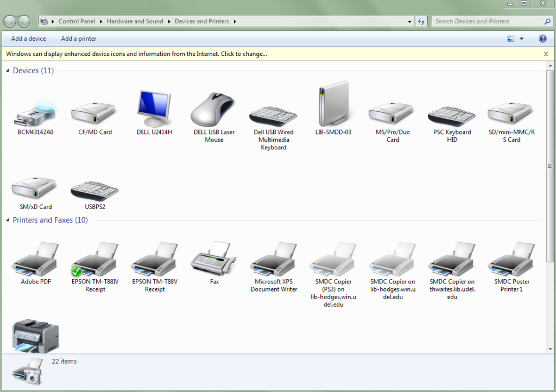Open the change view options dropdown

coord(522,39)
